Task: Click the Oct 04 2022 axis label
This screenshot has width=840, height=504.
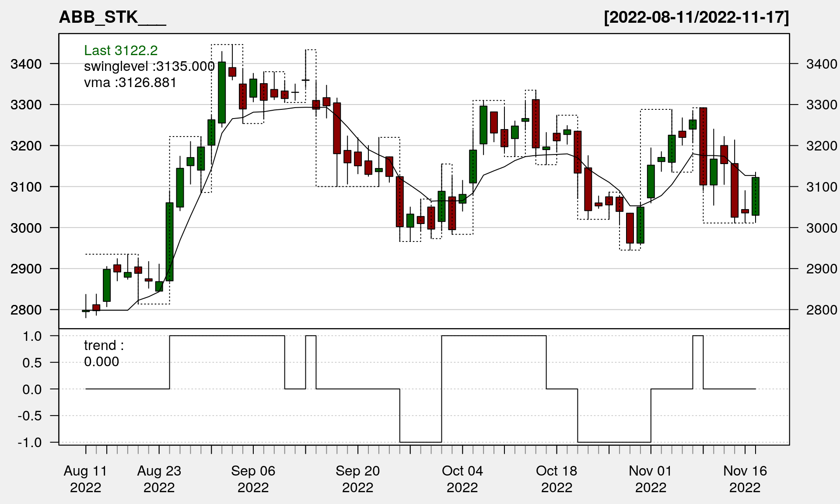Action: [x=462, y=479]
